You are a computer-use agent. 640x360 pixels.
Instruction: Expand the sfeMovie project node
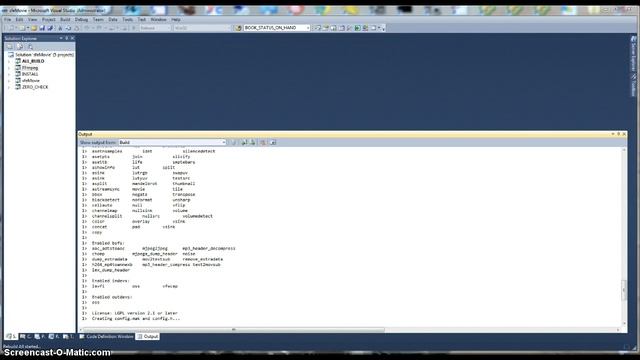pyautogui.click(x=9, y=80)
